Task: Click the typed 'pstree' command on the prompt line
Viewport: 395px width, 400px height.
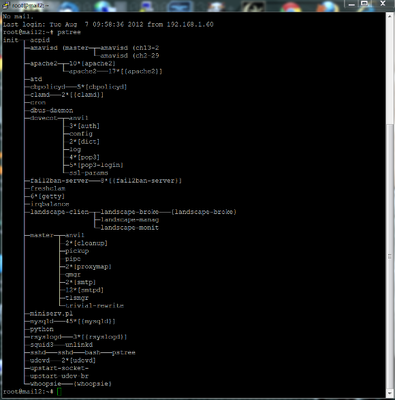Action: tap(69, 32)
